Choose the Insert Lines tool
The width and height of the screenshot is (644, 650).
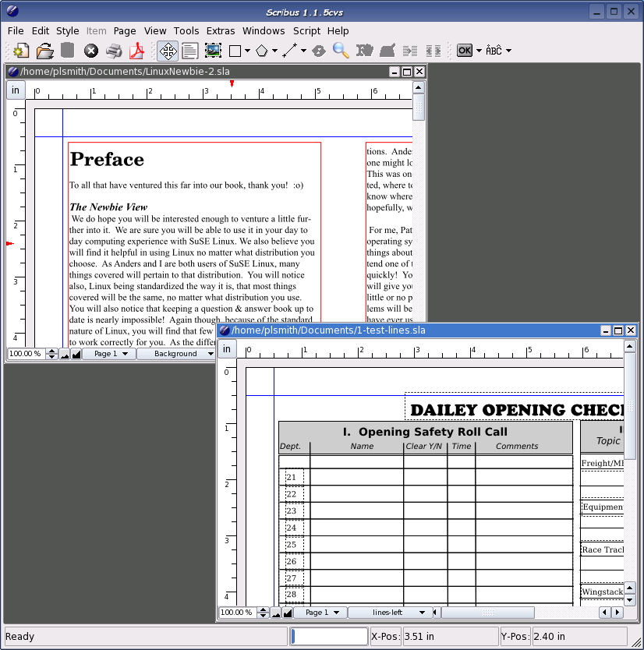(289, 51)
